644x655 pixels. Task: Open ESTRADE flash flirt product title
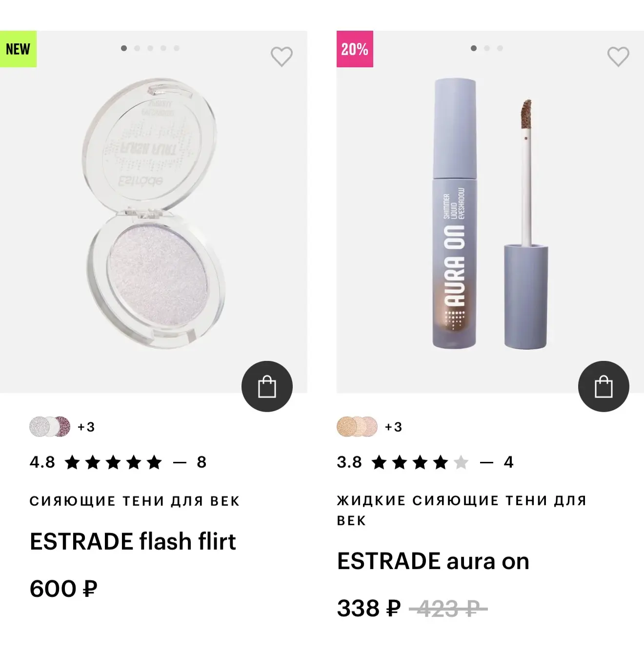(x=133, y=541)
